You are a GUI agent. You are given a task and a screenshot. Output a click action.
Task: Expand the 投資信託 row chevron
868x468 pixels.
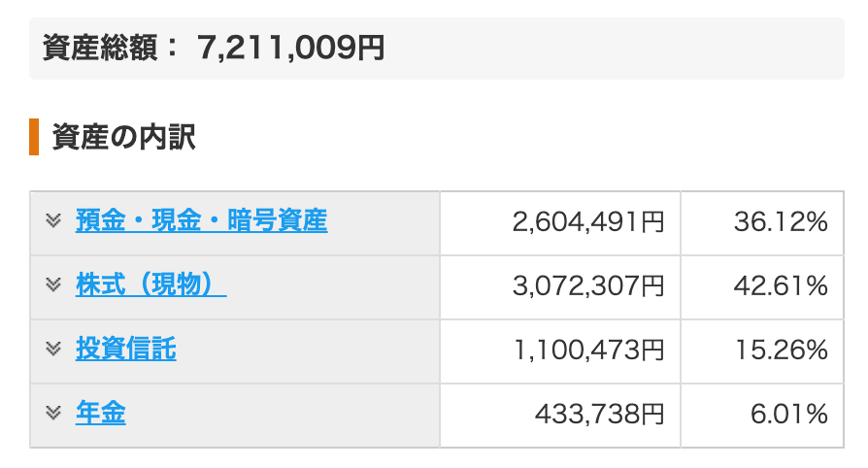tap(53, 349)
